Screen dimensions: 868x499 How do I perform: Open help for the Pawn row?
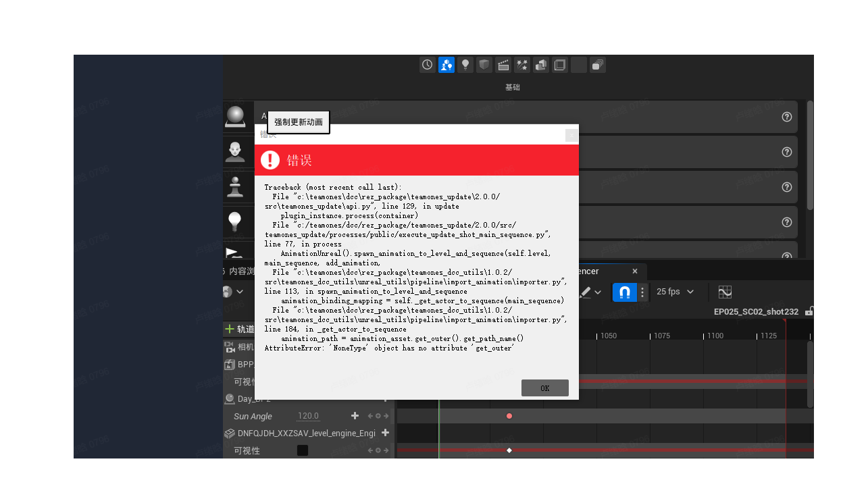point(786,187)
